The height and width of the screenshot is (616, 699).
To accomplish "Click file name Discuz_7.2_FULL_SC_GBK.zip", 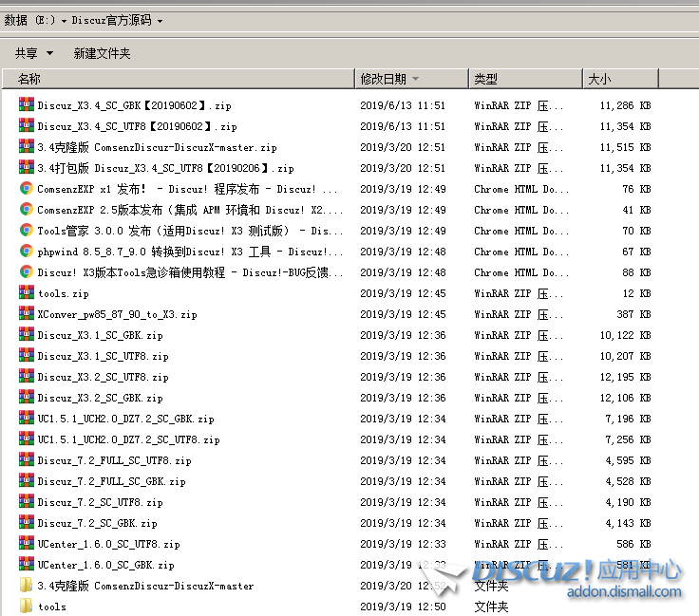I will tap(111, 481).
